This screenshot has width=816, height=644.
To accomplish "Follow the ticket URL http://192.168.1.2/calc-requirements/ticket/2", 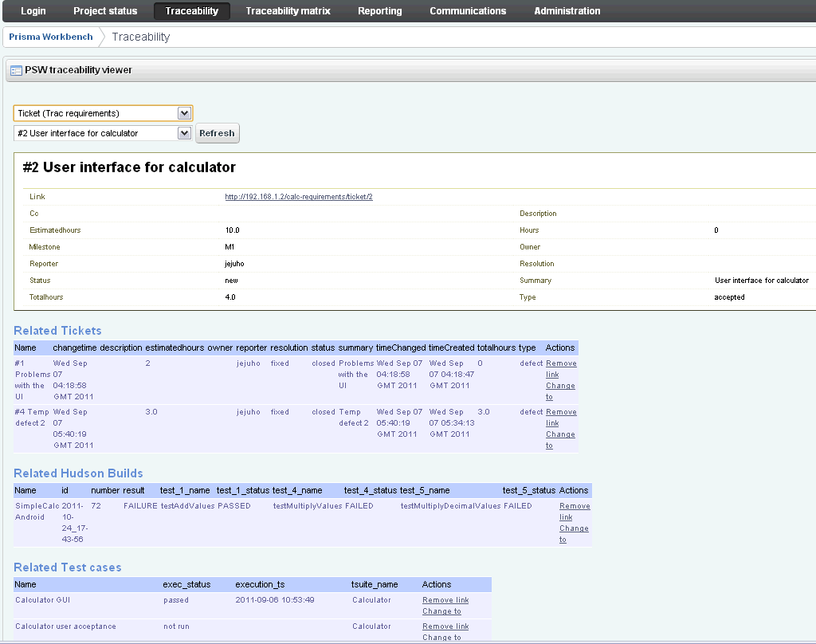I will point(298,196).
